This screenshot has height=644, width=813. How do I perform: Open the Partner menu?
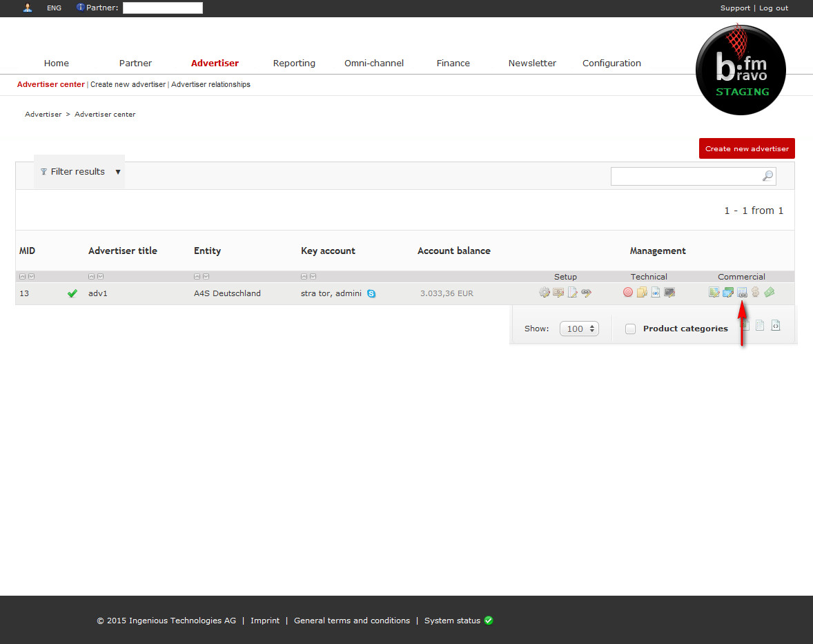[x=135, y=63]
